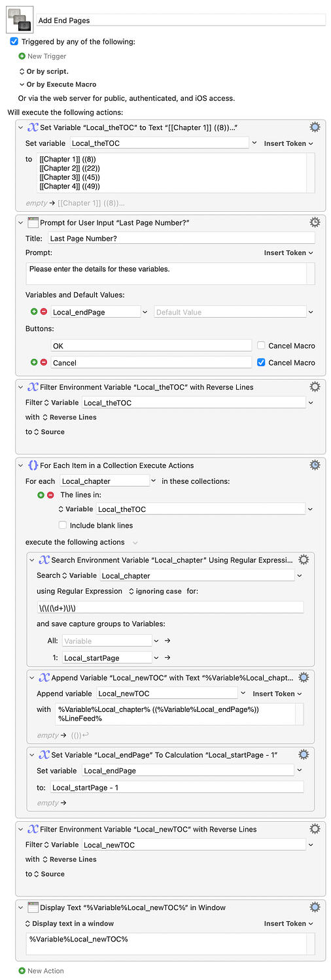Uncheck Triggered by any of the following
The width and height of the screenshot is (331, 980).
click(x=14, y=41)
